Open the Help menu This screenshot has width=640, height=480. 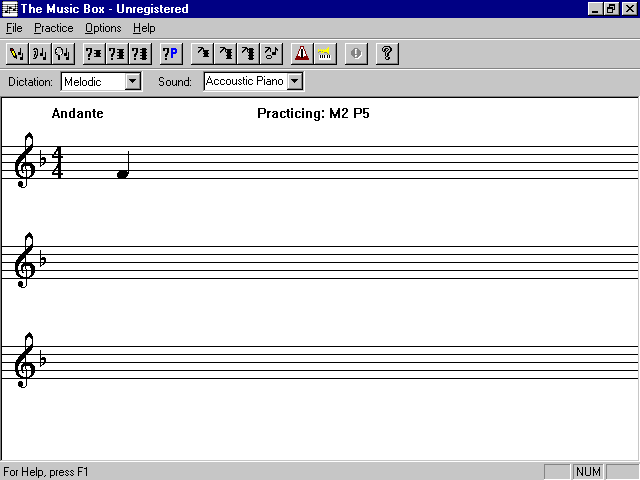144,28
